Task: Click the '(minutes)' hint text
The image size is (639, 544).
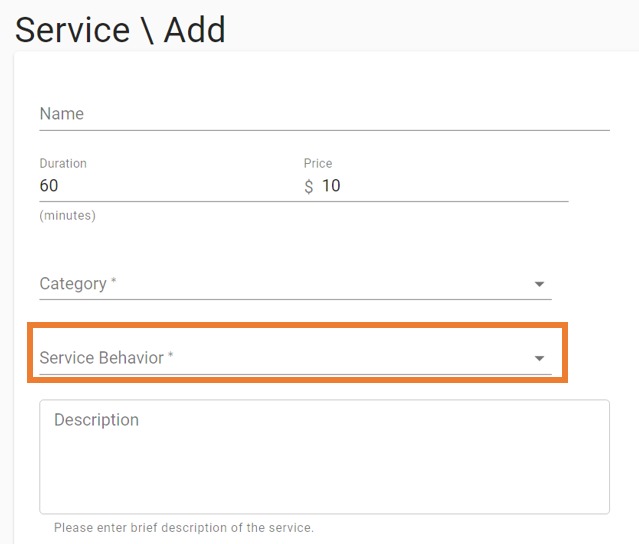Action: point(68,215)
